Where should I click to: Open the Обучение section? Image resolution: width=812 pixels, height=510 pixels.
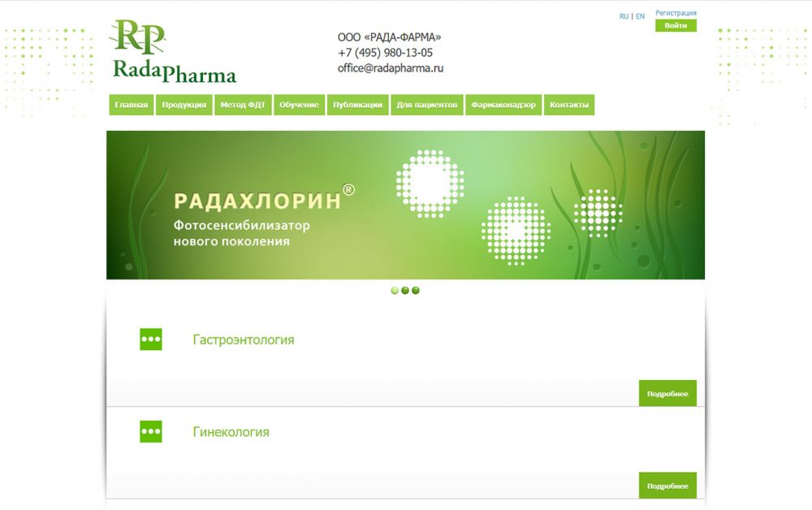(x=299, y=105)
